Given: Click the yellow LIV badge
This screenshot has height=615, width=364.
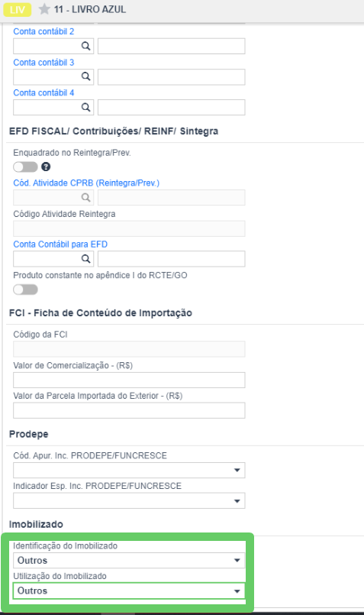Looking at the screenshot, I should click(18, 9).
